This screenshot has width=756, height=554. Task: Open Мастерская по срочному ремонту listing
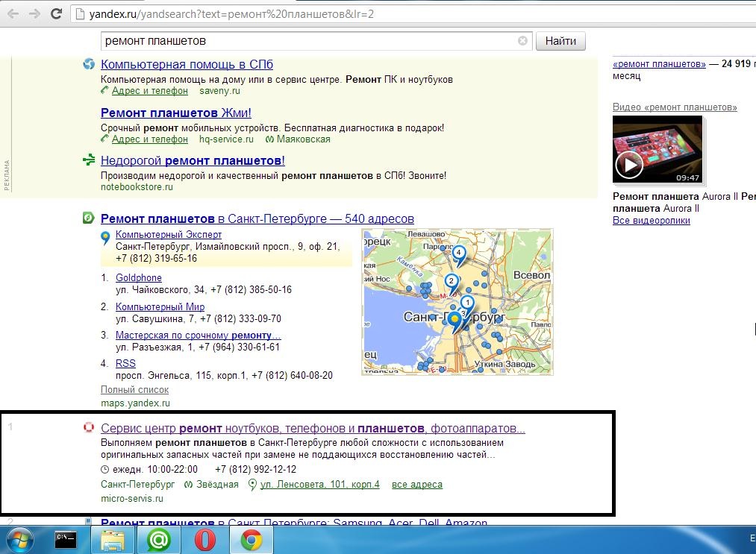pos(199,336)
